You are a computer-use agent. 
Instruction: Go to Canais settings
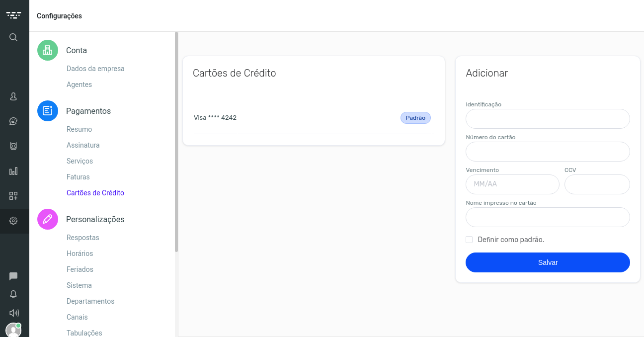point(77,317)
